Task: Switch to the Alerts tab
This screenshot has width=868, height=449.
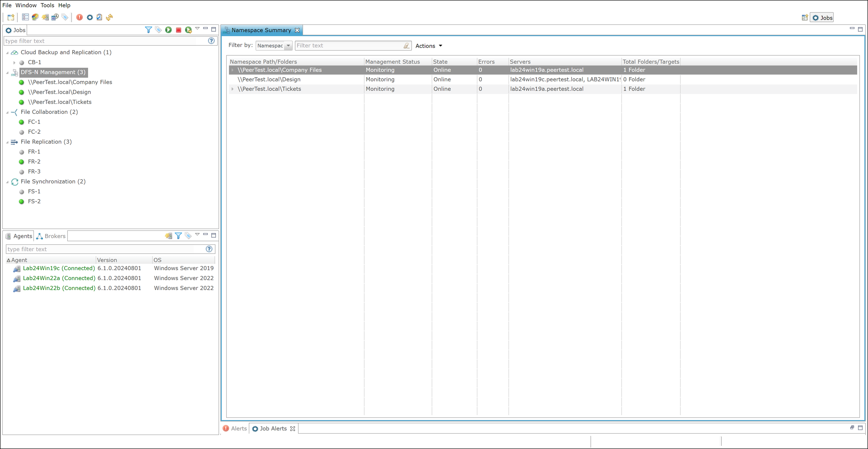Action: (x=235, y=429)
